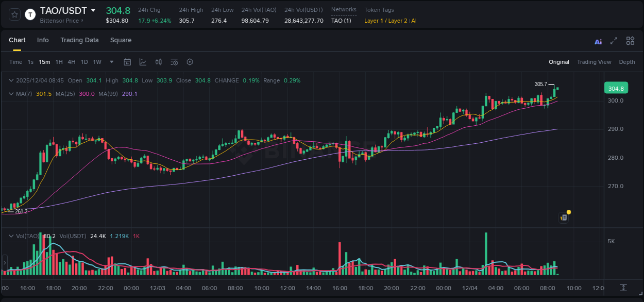The width and height of the screenshot is (644, 302).
Task: Open the chart settings hexagon icon
Action: tap(190, 62)
